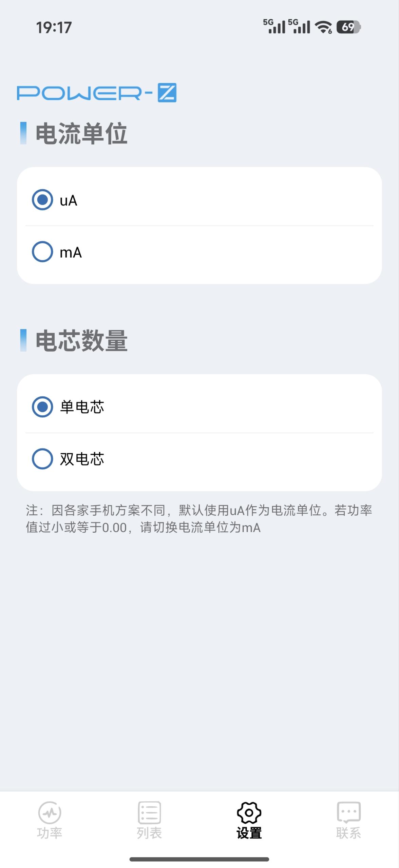
Task: Tap the 19:17 clock in status bar
Action: (x=54, y=27)
